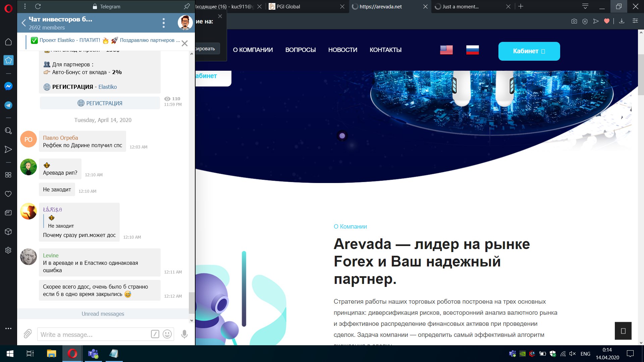Open Павло Огреба's PO avatar
The image size is (644, 362).
29,139
